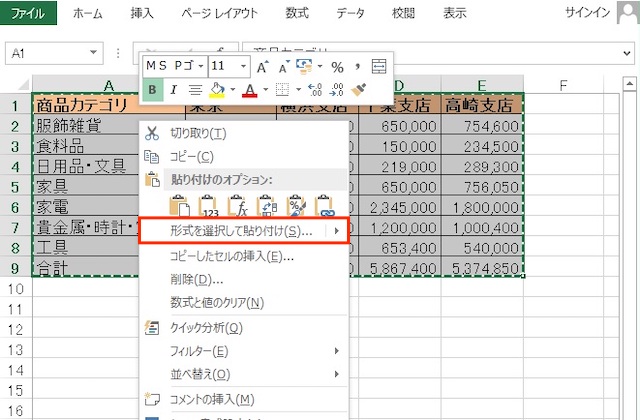
Task: Apply percent style from mini toolbar
Action: [337, 67]
